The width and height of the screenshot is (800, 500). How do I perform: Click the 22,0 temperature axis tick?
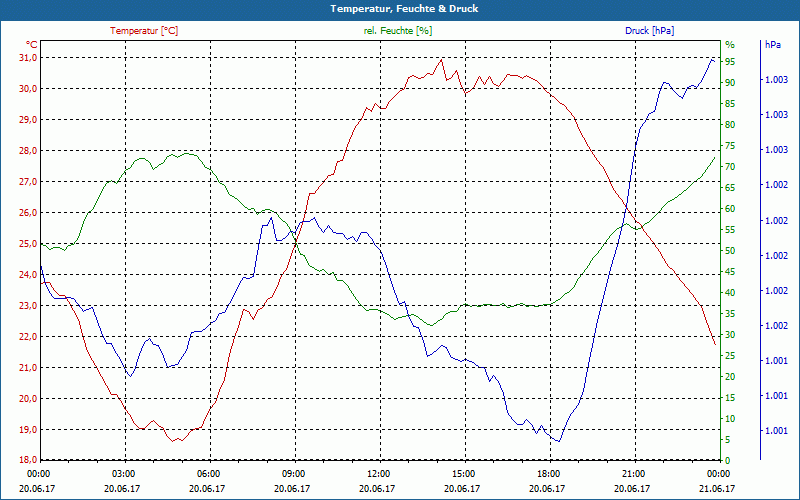point(28,337)
